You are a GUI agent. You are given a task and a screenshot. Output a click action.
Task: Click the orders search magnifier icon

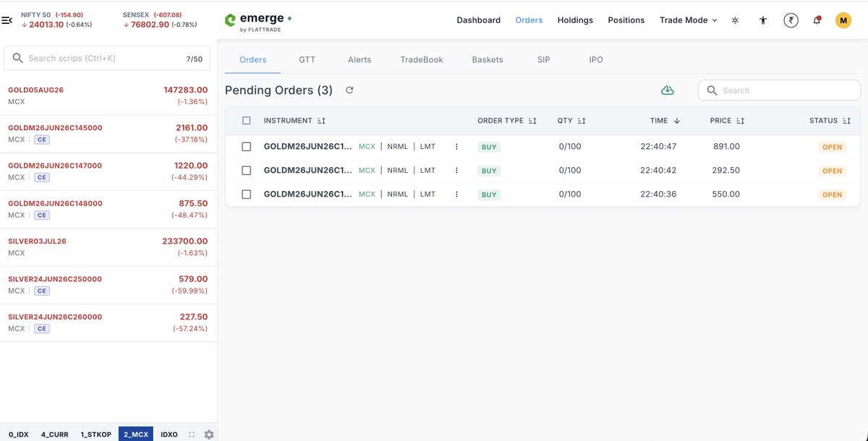point(712,90)
